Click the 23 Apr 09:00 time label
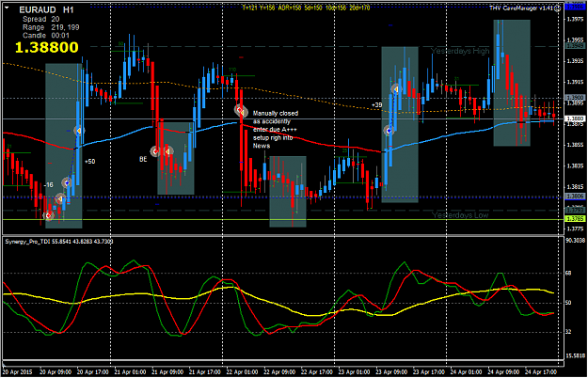Viewport: 588px width, 378px height. 391,372
